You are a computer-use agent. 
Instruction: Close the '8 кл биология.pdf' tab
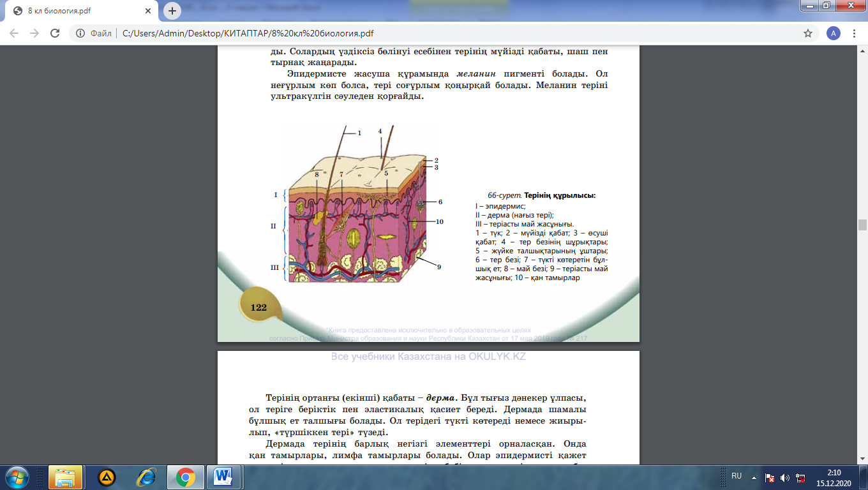[149, 11]
